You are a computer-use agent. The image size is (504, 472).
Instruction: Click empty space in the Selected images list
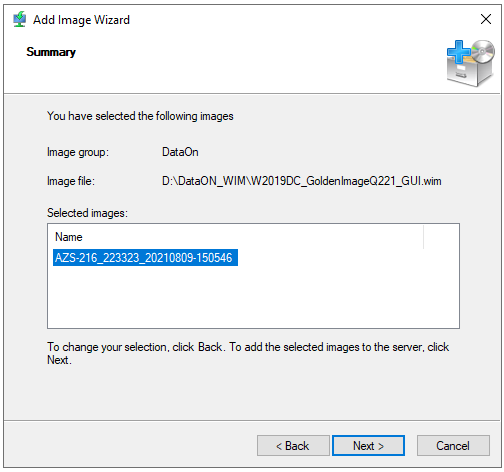(253, 297)
